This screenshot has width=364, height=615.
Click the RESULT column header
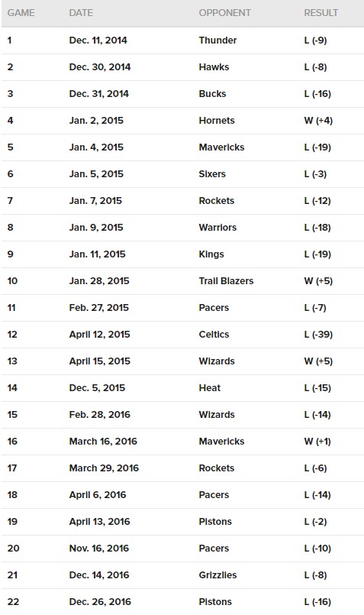coord(321,13)
